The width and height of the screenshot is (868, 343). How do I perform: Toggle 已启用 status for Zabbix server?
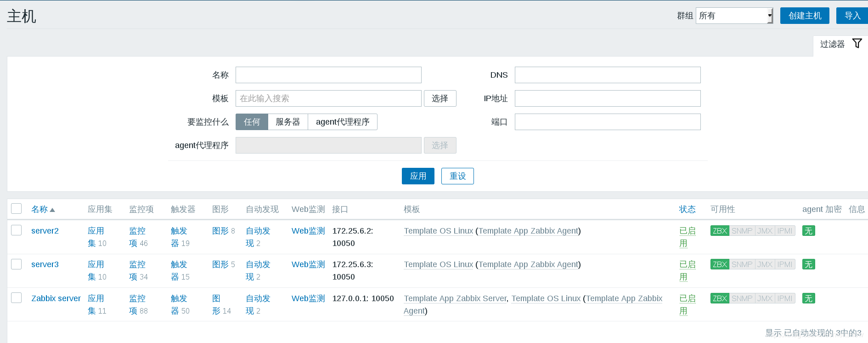pos(687,304)
